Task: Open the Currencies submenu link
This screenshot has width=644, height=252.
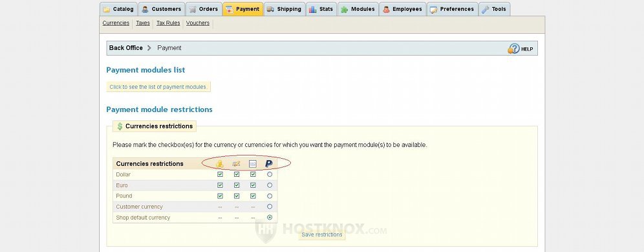Action: tap(116, 23)
